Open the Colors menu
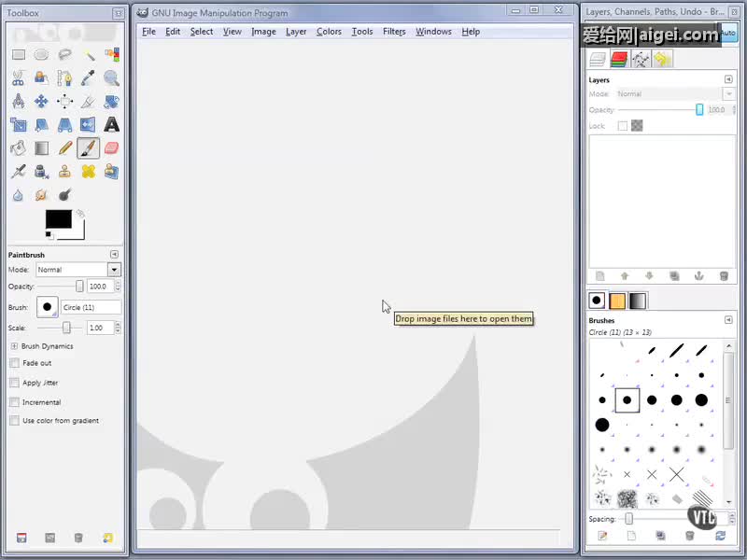The image size is (747, 560). click(x=329, y=32)
